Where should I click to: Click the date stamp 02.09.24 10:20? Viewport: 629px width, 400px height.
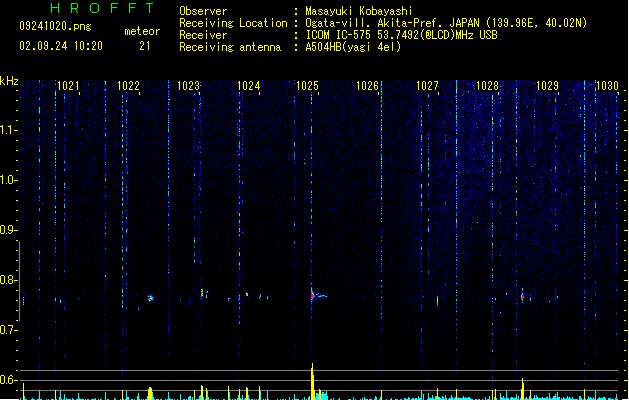coord(61,46)
